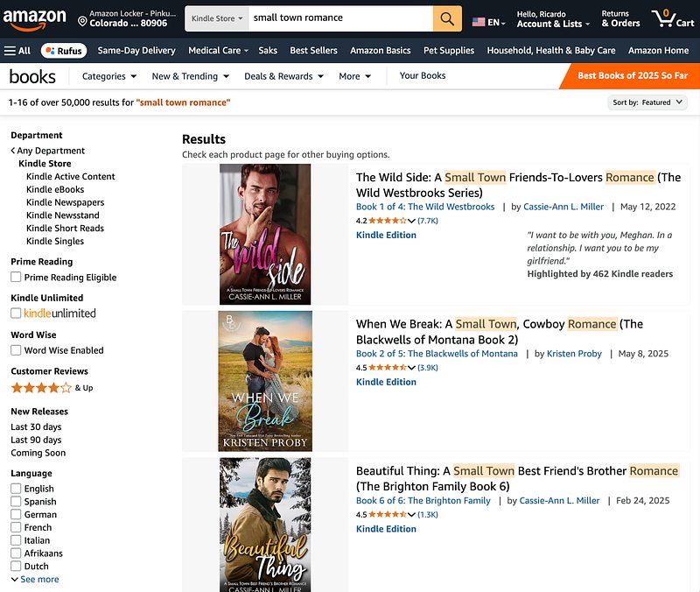Open The Wild Side 7.7K reviews
The width and height of the screenshot is (700, 592).
[x=428, y=221]
